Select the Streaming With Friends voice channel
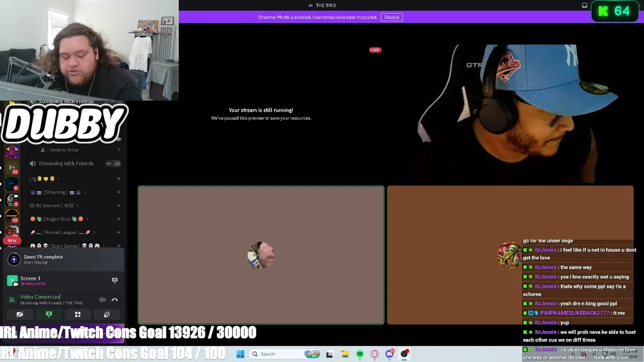This screenshot has width=644, height=362. (x=66, y=163)
